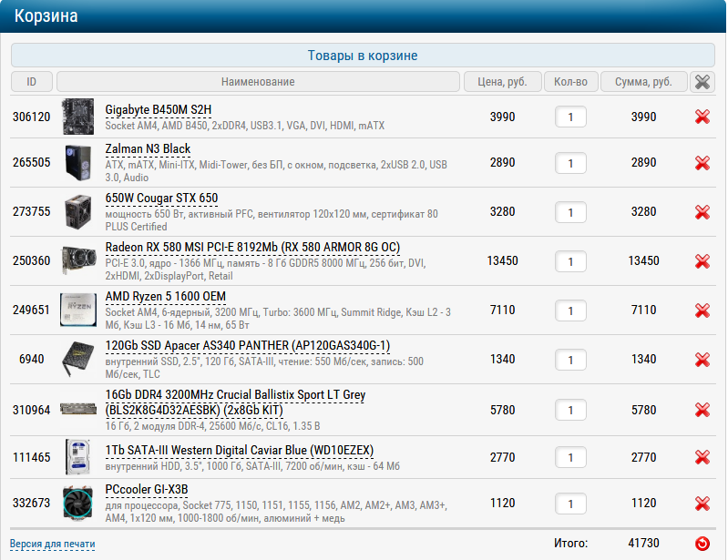Edit quantity field for Crucial Ballistix RAM
728x560 pixels.
coord(570,410)
